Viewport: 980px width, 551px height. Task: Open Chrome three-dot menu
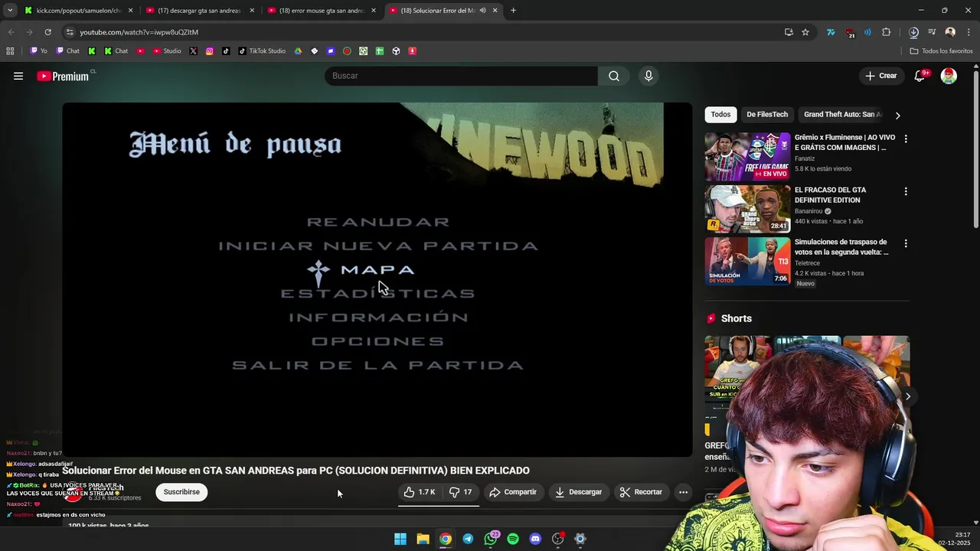click(x=969, y=32)
